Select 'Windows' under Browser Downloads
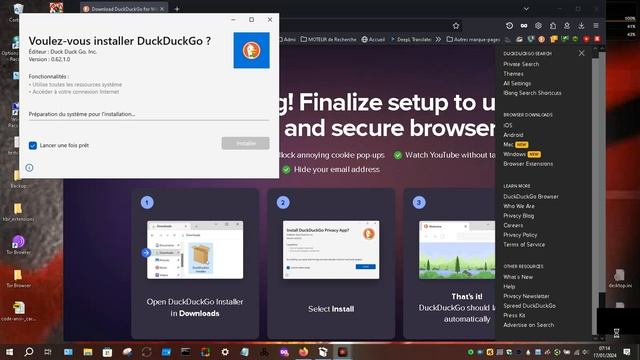The height and width of the screenshot is (360, 640). pos(514,154)
